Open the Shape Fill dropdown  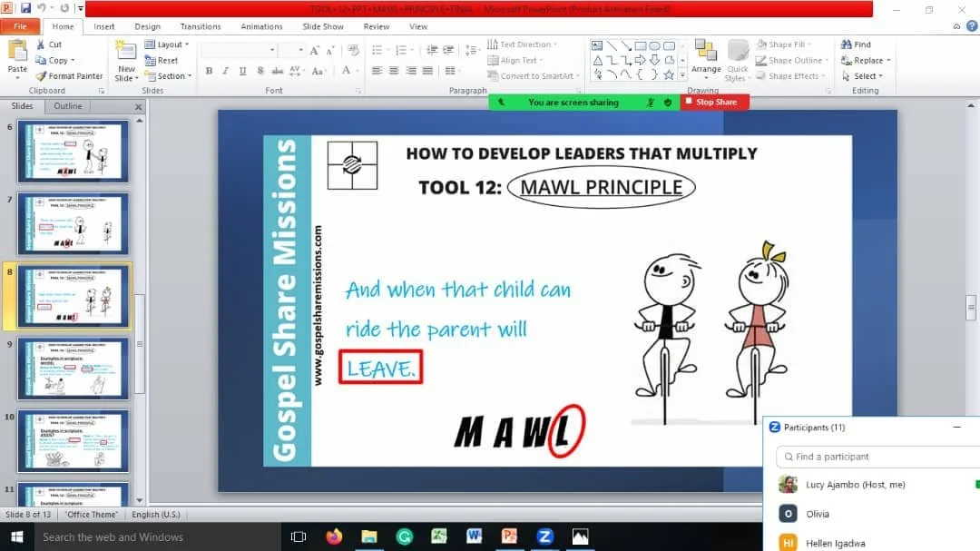pos(784,44)
